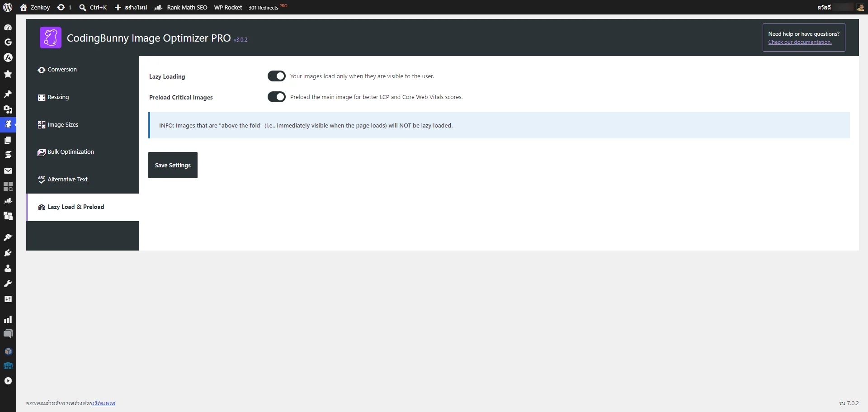
Task: Click the collapse menu play icon
Action: [8, 381]
